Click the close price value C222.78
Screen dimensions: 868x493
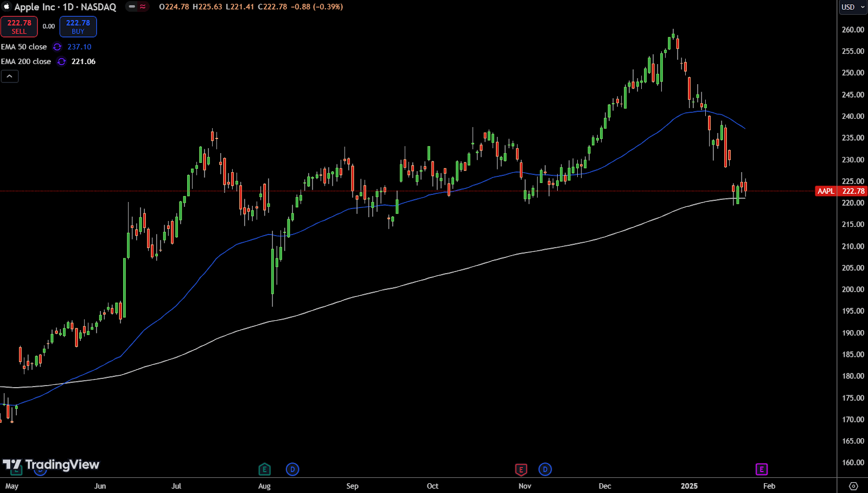[x=272, y=7]
